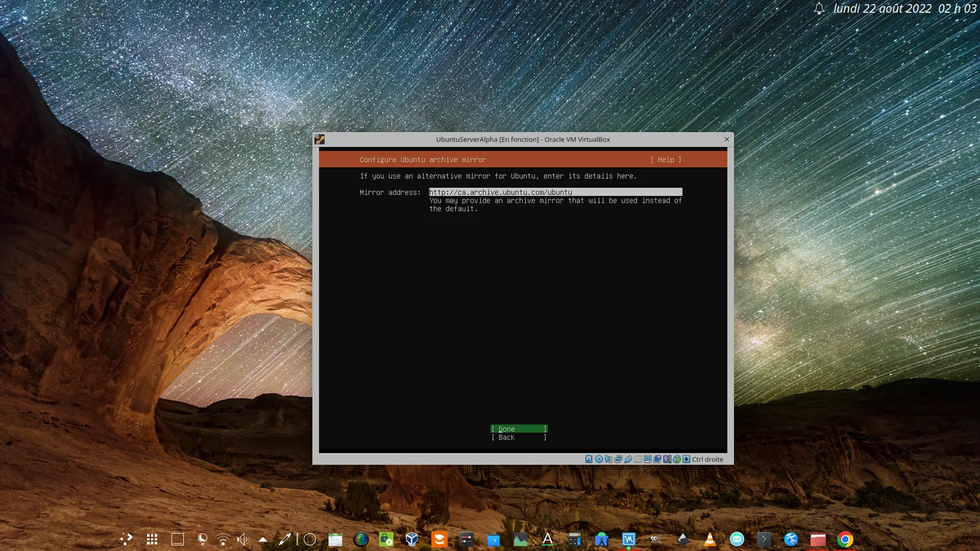Open the notifications bell icon
Image resolution: width=980 pixels, height=551 pixels.
tap(819, 9)
